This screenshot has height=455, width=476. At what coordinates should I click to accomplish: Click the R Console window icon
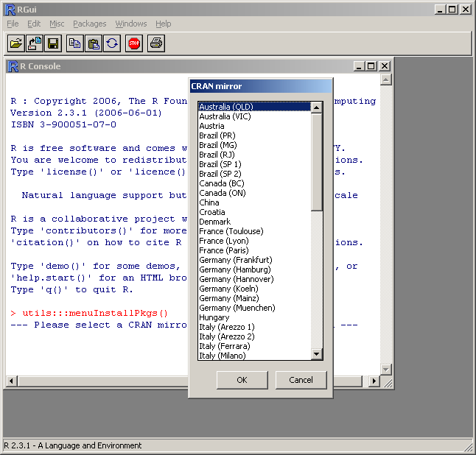pos(13,66)
